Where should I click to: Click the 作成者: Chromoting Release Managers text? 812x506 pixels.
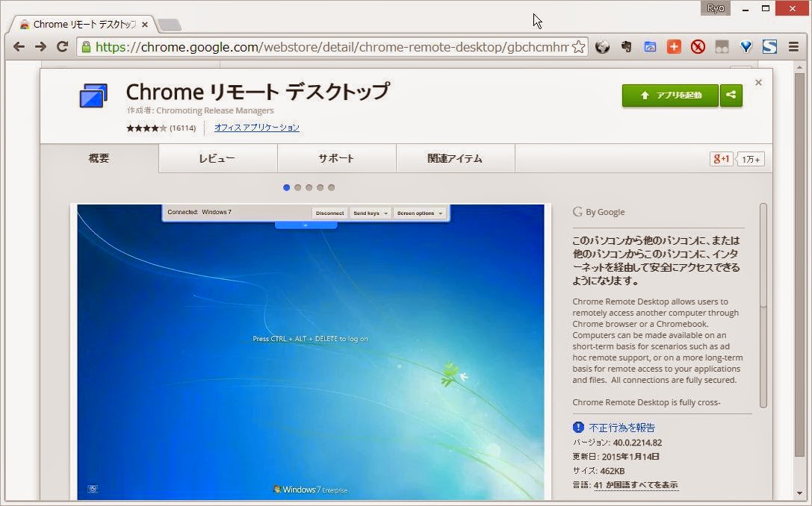[200, 110]
